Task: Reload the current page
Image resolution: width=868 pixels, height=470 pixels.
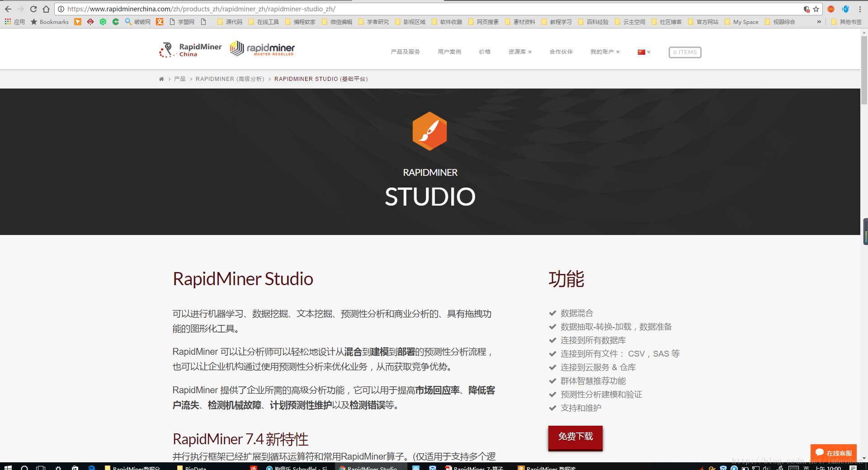Action: (33, 9)
